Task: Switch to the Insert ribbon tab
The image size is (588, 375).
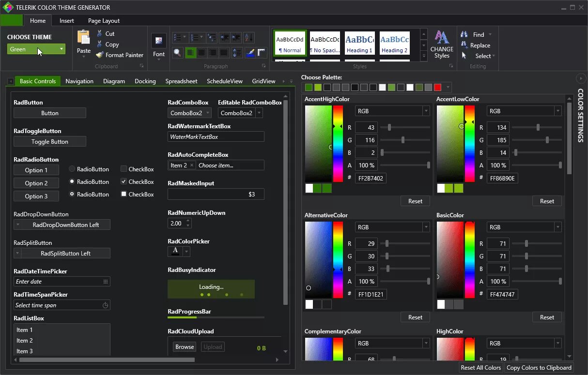Action: 67,20
